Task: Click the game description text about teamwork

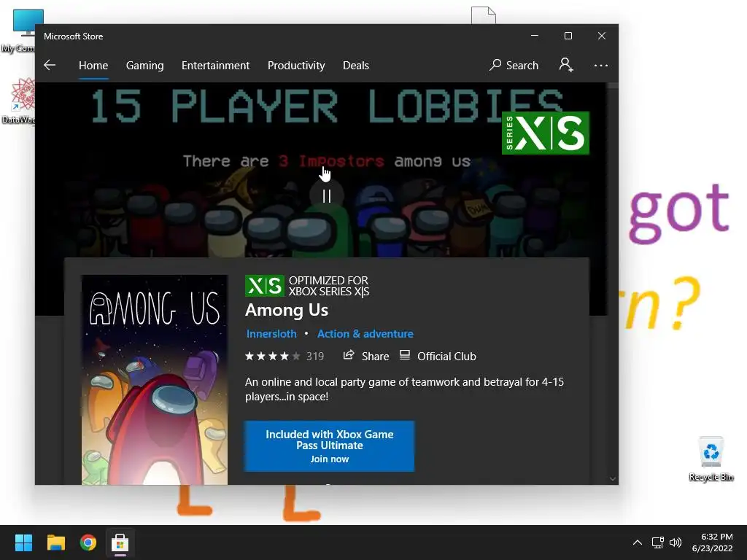Action: point(404,389)
